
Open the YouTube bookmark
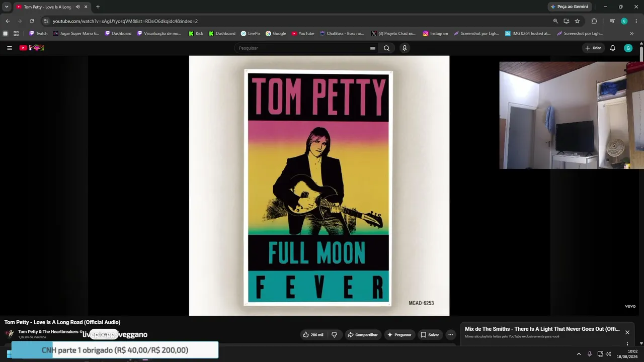coord(303,34)
